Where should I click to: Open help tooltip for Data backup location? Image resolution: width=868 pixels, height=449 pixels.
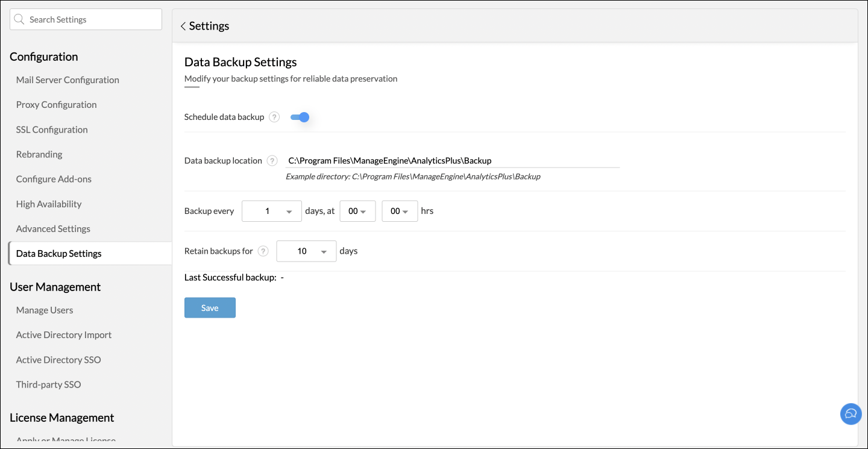(272, 161)
